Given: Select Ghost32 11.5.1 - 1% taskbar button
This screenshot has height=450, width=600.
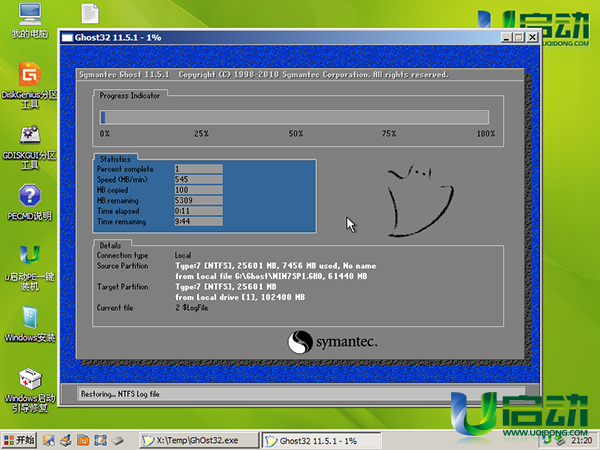Looking at the screenshot, I should tap(321, 440).
